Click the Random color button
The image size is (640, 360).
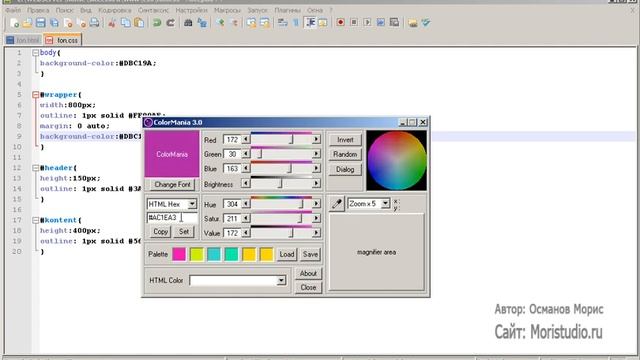tap(345, 154)
